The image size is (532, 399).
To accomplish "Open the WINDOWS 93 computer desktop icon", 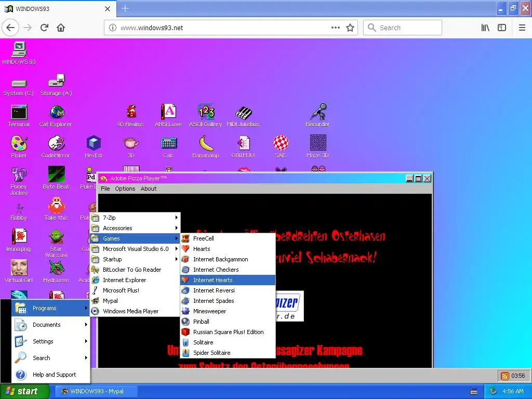I will [x=19, y=53].
